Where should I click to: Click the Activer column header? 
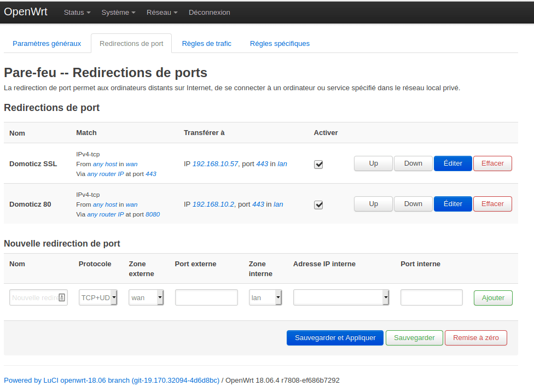pyautogui.click(x=326, y=133)
